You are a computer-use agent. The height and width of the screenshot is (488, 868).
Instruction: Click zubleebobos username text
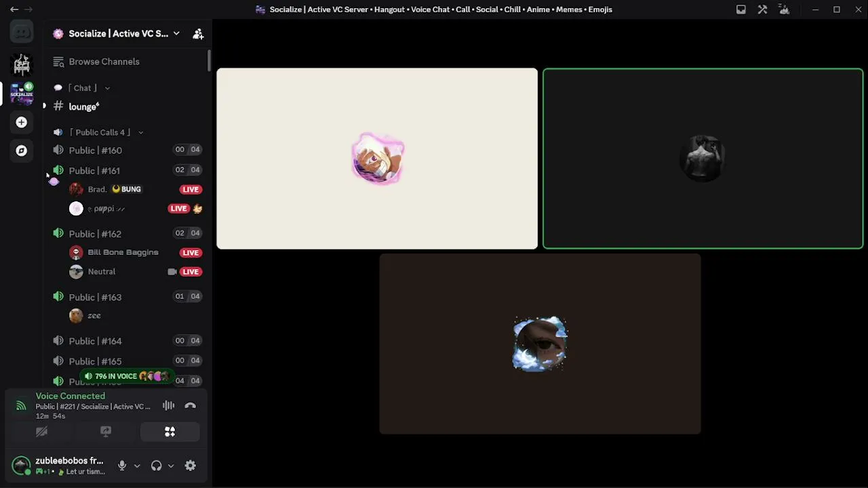(x=69, y=461)
